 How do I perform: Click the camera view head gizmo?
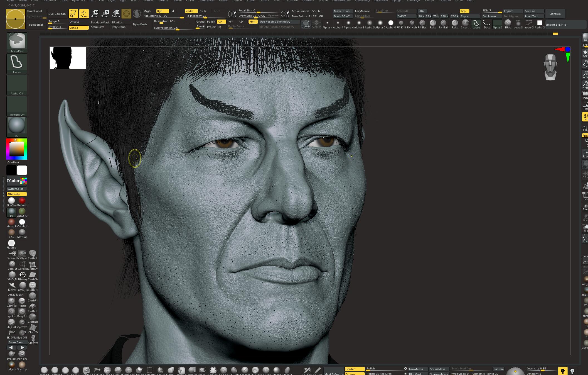pyautogui.click(x=550, y=67)
